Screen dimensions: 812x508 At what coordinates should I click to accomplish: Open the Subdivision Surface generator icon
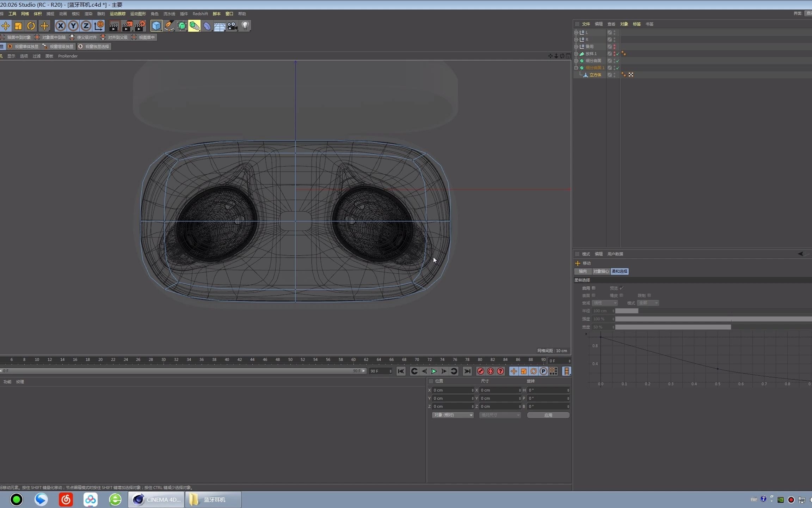182,26
